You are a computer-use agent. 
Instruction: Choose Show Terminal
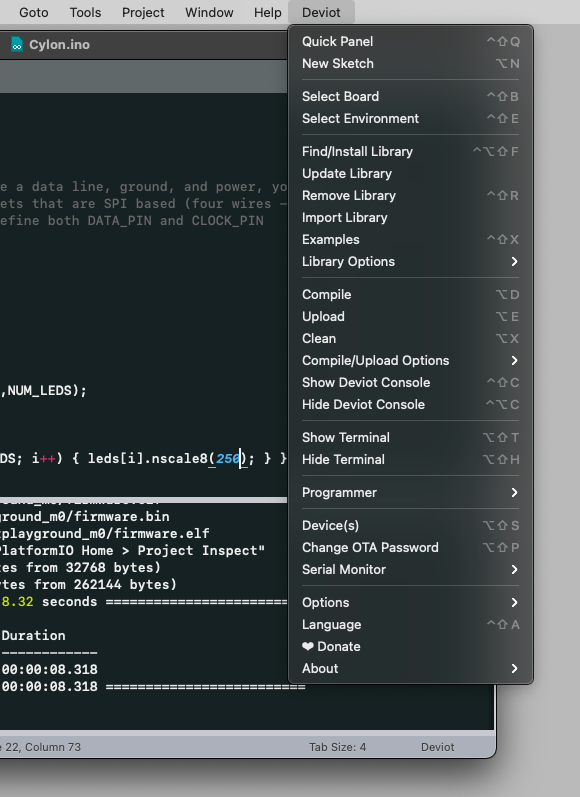(x=410, y=438)
